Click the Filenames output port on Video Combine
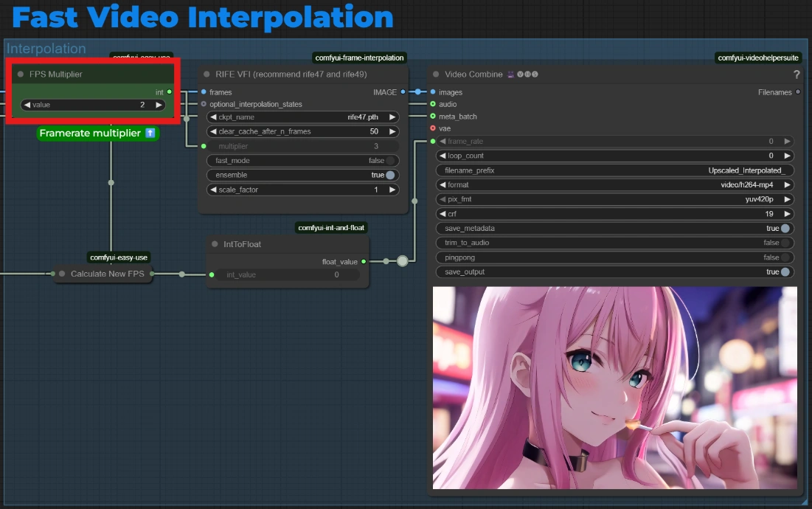 click(x=798, y=92)
